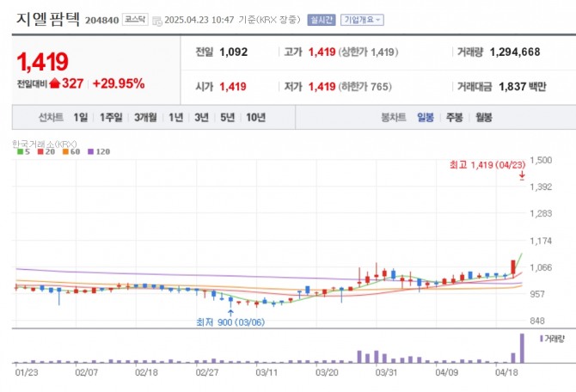The image size is (576, 392).
Task: Select the 3년 line chart period
Action: pyautogui.click(x=202, y=118)
